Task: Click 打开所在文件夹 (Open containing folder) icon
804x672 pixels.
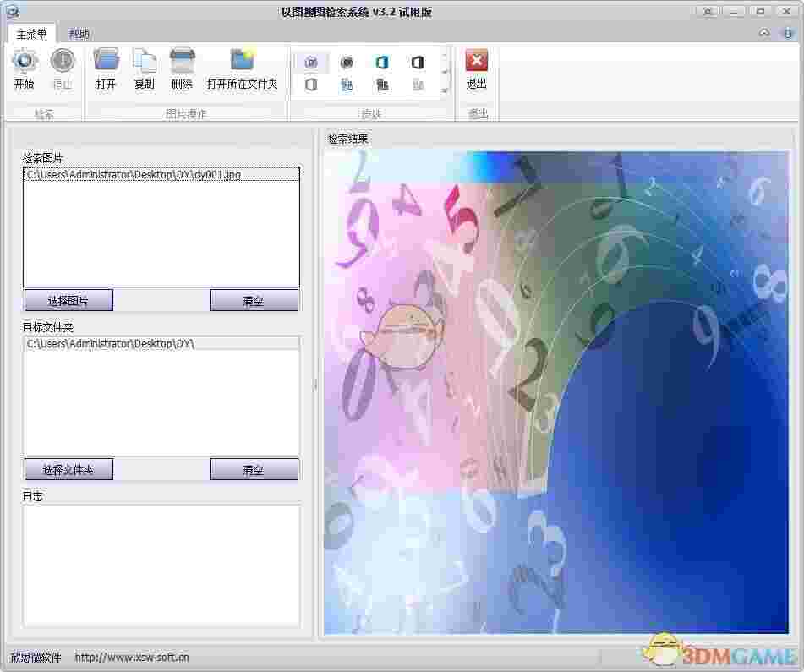Action: pyautogui.click(x=242, y=68)
